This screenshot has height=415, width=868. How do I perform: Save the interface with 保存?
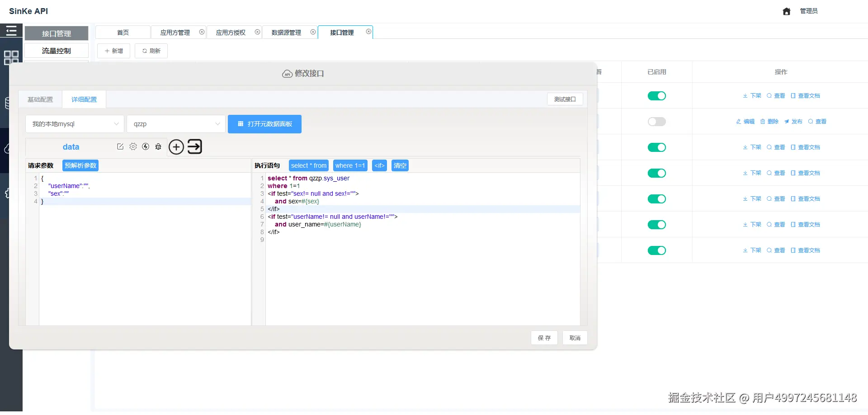(544, 338)
